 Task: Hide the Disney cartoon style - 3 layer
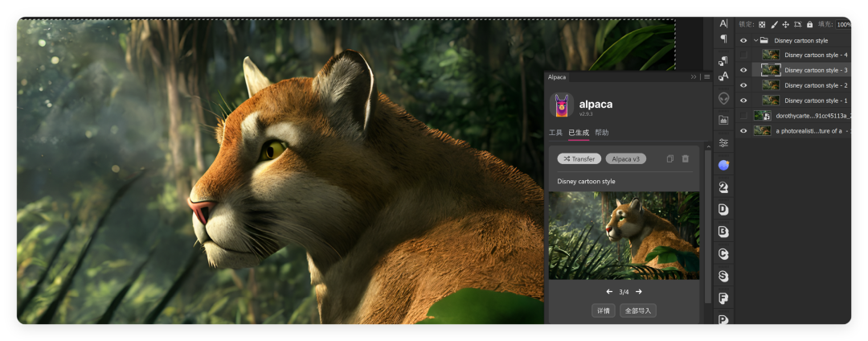pyautogui.click(x=743, y=70)
